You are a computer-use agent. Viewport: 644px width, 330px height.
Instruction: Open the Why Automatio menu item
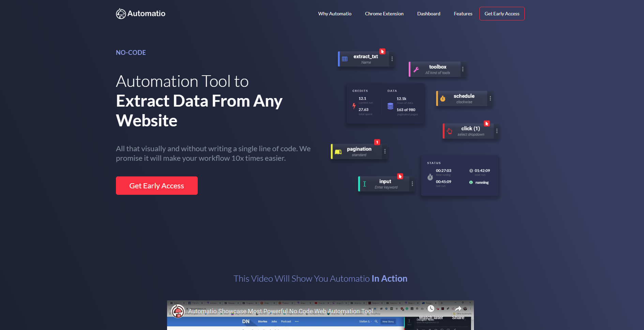pyautogui.click(x=335, y=14)
